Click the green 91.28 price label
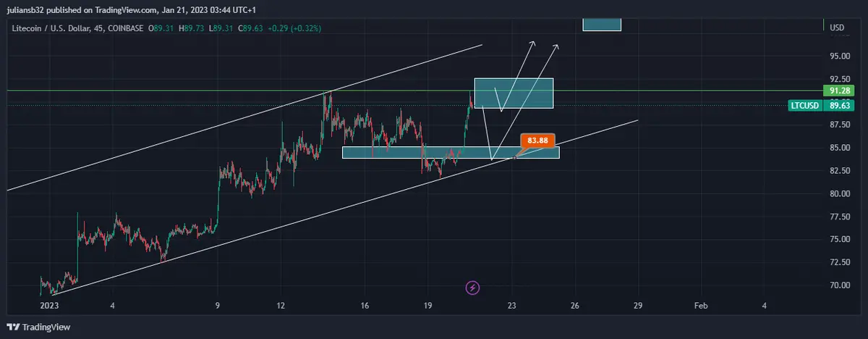Viewport: 868px width, 339px height. [x=839, y=91]
